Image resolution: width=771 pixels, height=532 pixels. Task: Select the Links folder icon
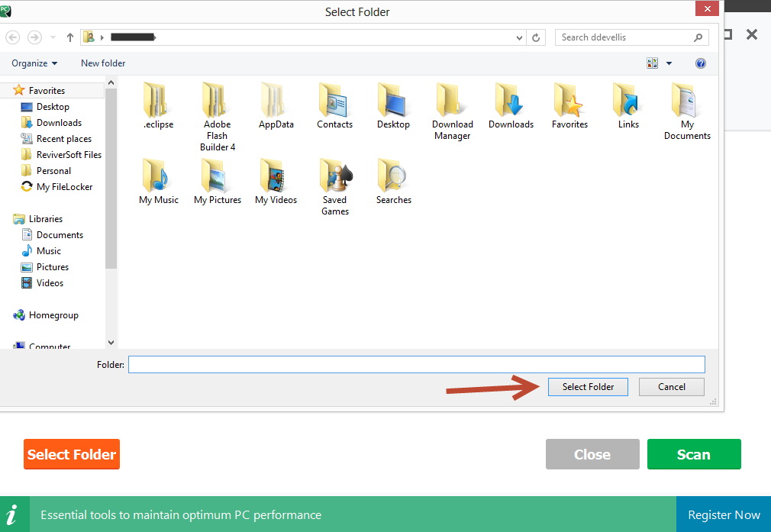(627, 100)
